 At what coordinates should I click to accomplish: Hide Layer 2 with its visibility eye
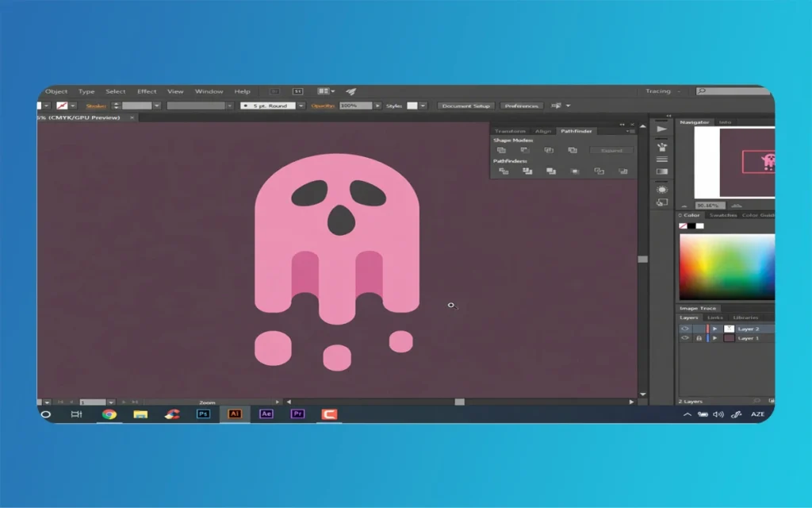(x=686, y=329)
